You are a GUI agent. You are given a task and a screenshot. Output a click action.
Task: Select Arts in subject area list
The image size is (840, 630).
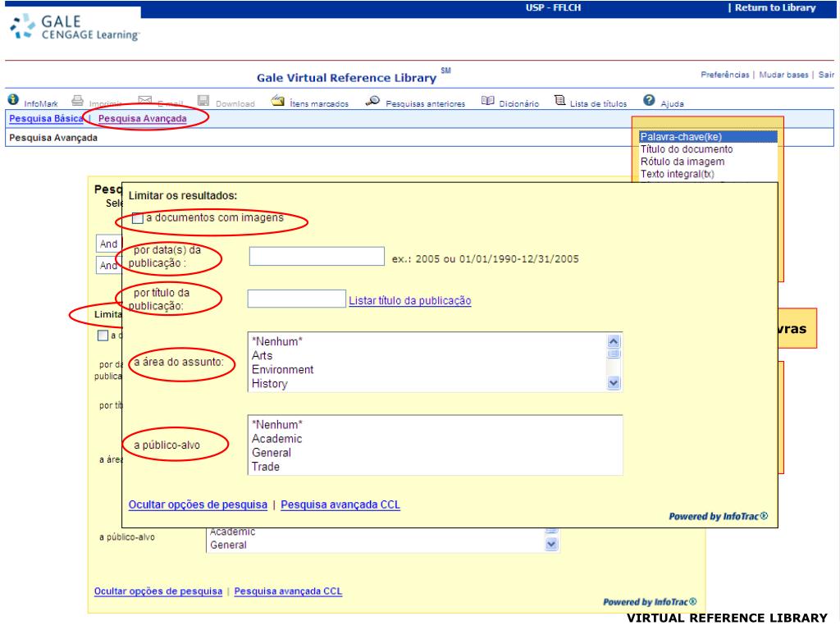coord(427,355)
